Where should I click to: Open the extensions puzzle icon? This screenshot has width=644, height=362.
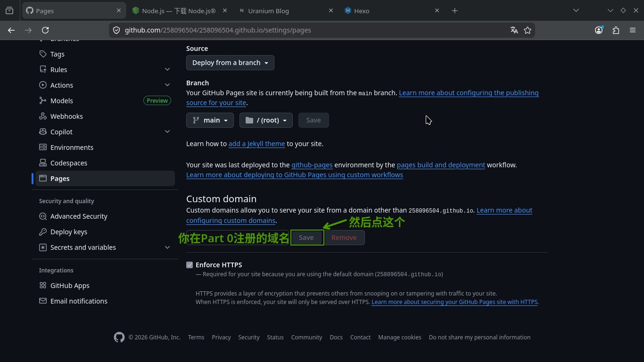(x=616, y=30)
